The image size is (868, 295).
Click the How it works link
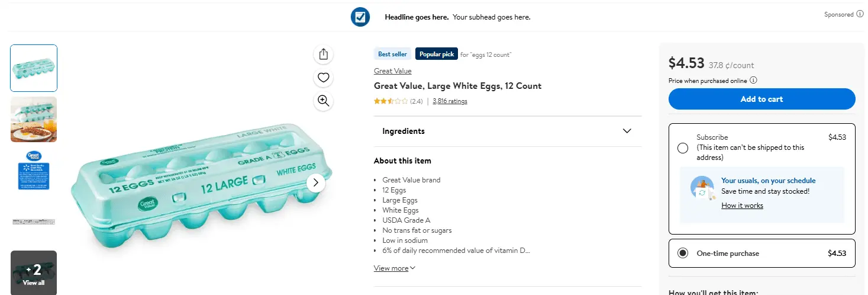pyautogui.click(x=742, y=206)
